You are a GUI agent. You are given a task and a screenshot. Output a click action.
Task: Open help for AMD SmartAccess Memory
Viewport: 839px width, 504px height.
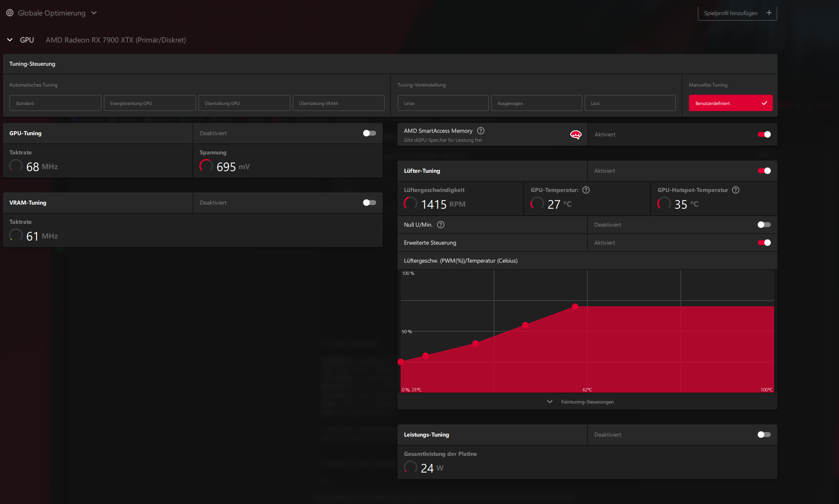[x=481, y=131]
